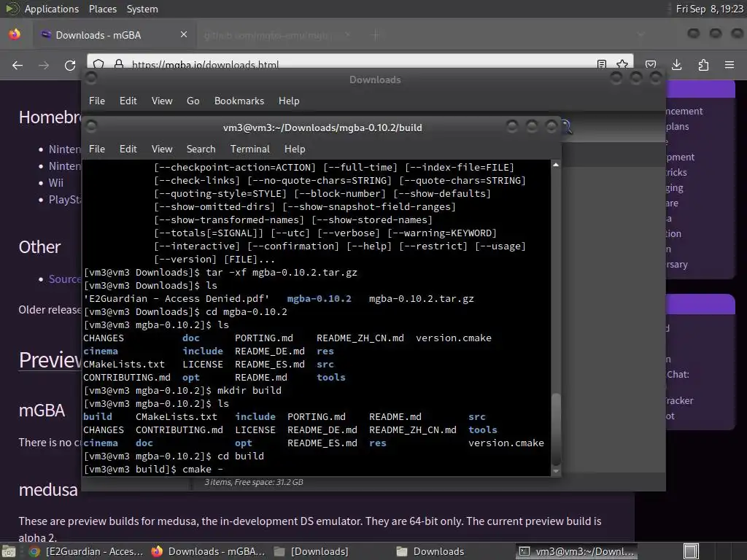Click the clock showing Fri Sep 8
This screenshot has height=560, width=747.
click(x=709, y=9)
